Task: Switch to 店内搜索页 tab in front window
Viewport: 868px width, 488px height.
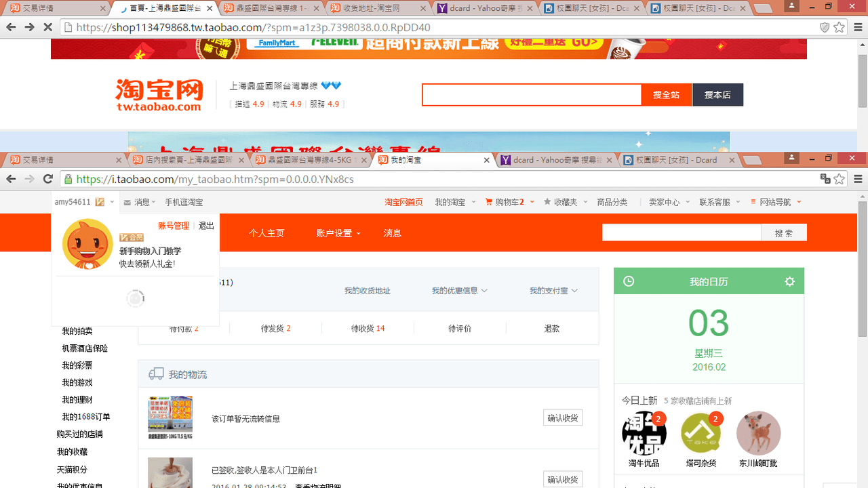Action: tap(189, 160)
